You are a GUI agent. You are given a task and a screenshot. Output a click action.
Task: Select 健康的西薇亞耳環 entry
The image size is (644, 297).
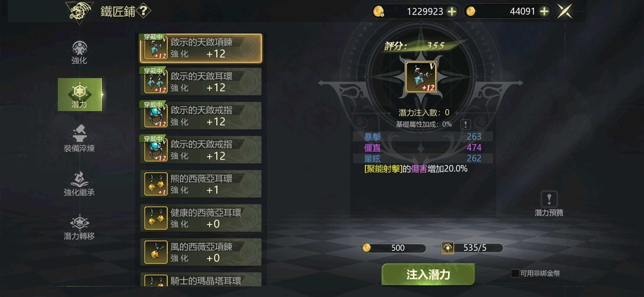tap(201, 218)
